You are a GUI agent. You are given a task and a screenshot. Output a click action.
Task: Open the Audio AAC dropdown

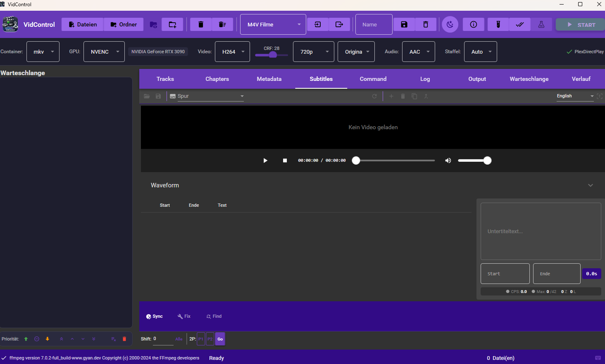419,52
